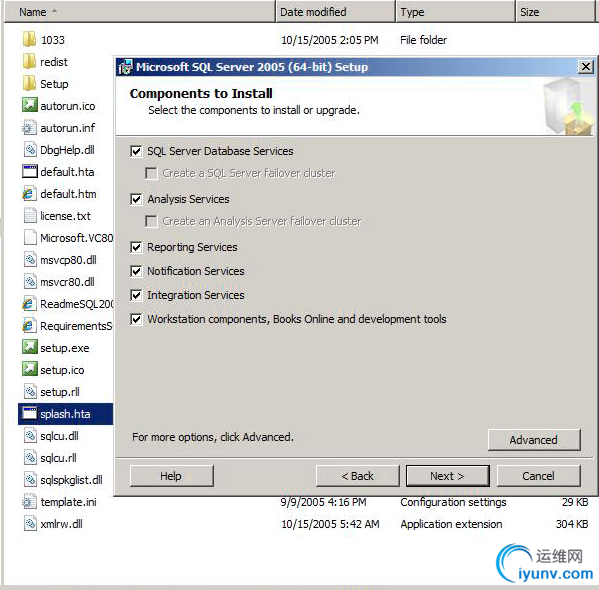
Task: Select the sqlcu.dll file icon
Action: 30,436
